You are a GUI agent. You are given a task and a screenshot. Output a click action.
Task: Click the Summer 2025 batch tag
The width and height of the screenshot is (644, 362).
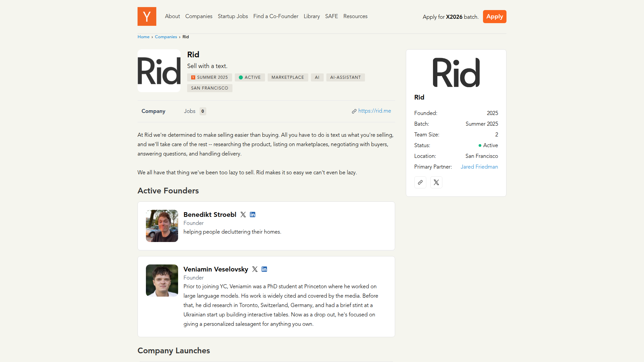210,77
